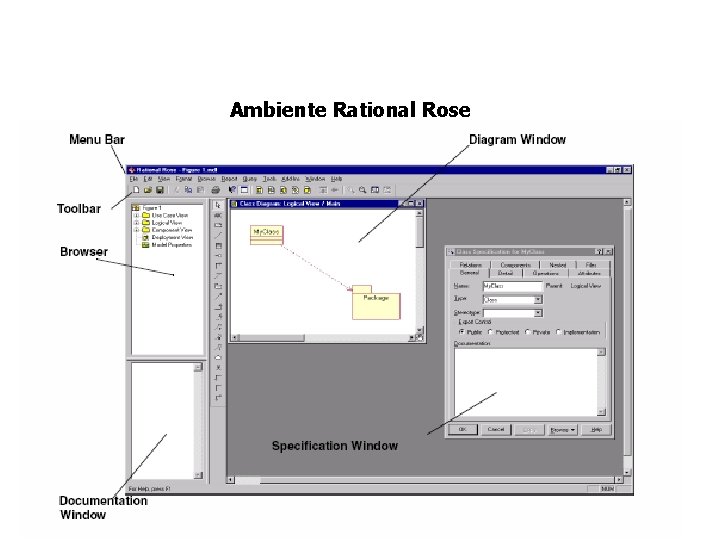This screenshot has height=540, width=720.
Task: Open the Format menu
Action: coord(184,179)
